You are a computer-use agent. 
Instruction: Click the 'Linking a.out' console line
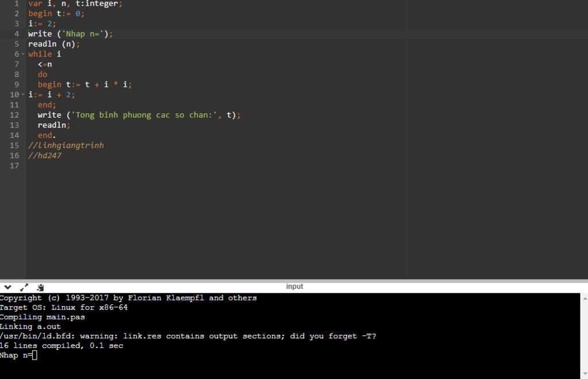click(30, 327)
